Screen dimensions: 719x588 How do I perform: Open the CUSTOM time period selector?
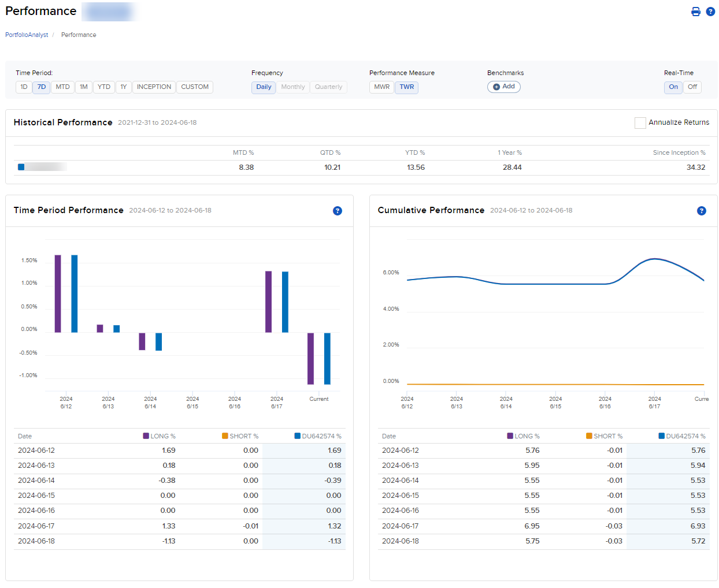[195, 87]
